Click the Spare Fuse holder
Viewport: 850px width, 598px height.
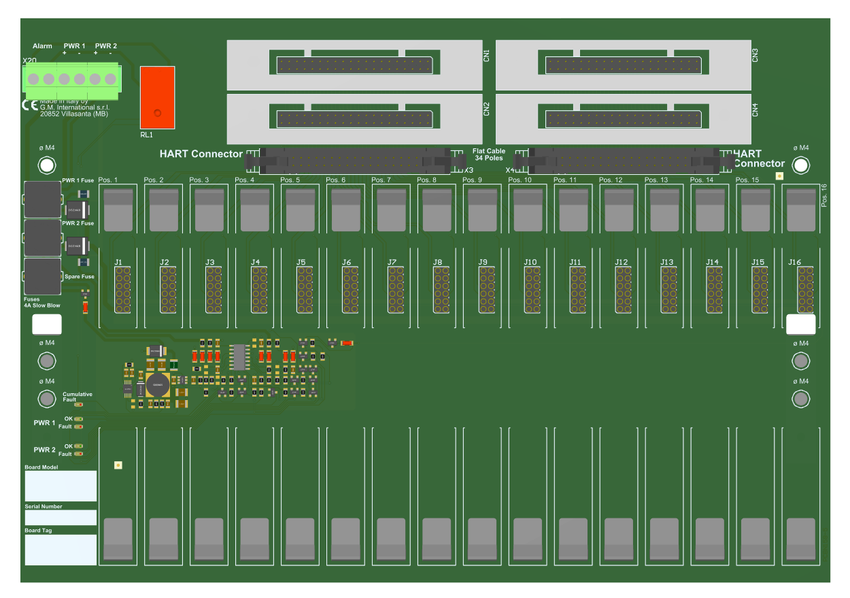point(42,277)
